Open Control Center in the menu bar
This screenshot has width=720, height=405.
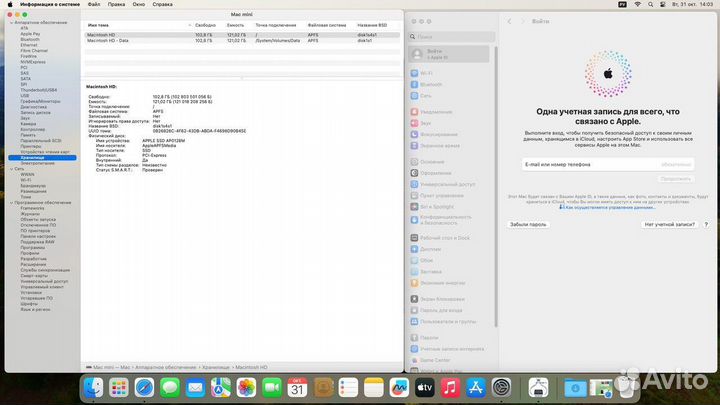pyautogui.click(x=663, y=4)
